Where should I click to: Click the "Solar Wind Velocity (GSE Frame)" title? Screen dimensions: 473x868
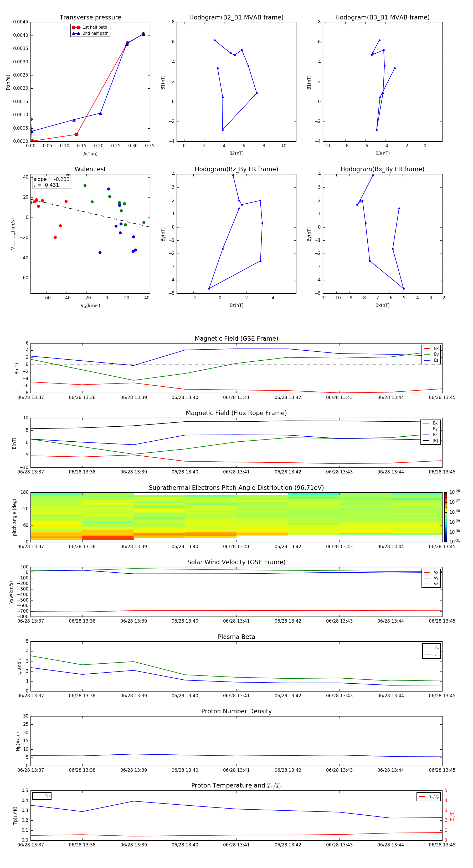[236, 562]
